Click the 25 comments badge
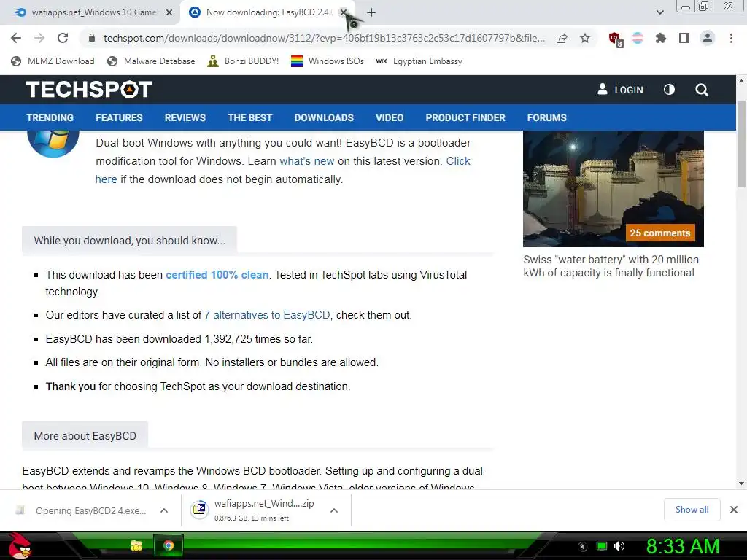This screenshot has height=560, width=747. (x=659, y=233)
